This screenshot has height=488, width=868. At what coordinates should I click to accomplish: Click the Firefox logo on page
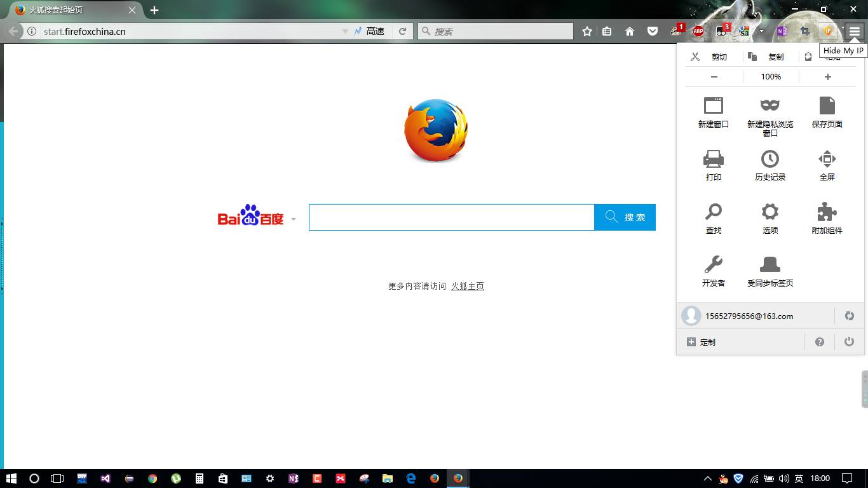tap(436, 130)
